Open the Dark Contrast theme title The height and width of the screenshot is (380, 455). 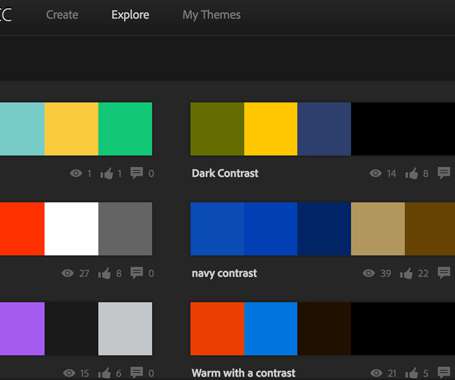(x=225, y=173)
